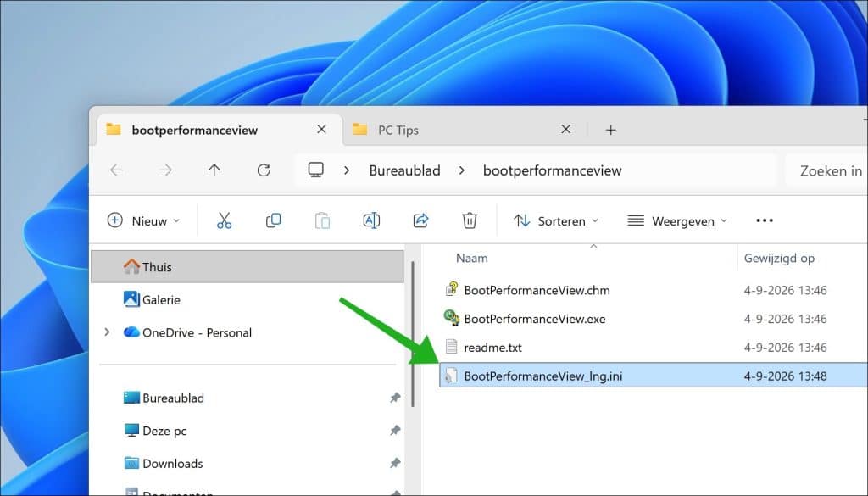Image resolution: width=868 pixels, height=496 pixels.
Task: Click date cell of readme.txt row
Action: click(x=785, y=347)
